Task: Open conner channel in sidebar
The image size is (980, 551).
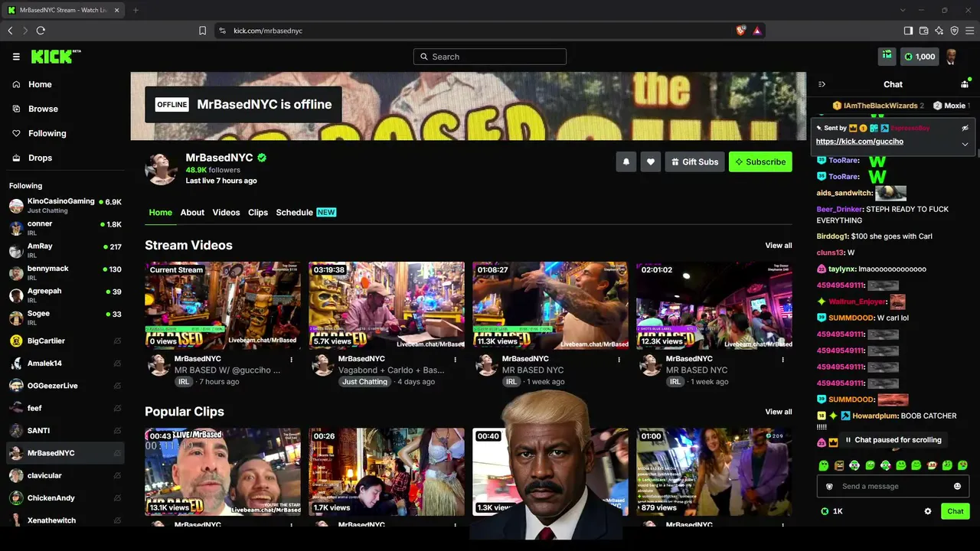Action: coord(65,227)
